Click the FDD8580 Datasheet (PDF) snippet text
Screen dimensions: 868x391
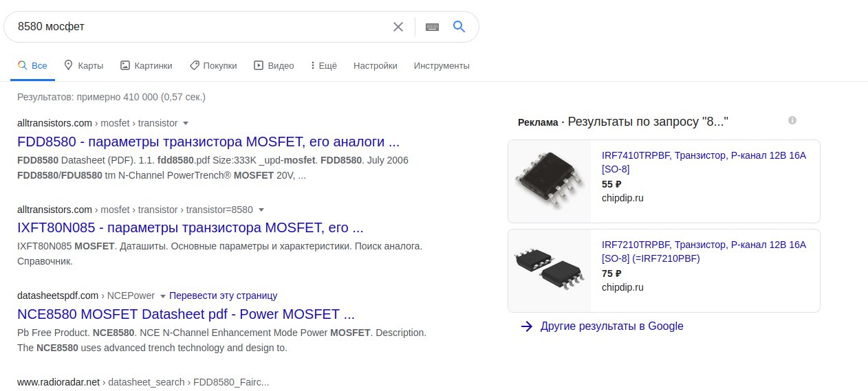(213, 168)
